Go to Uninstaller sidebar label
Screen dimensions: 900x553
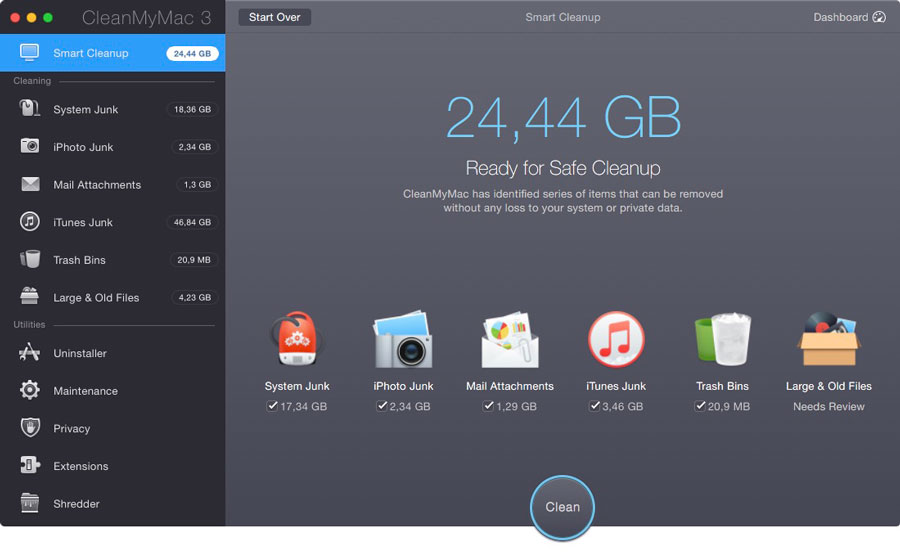click(80, 353)
